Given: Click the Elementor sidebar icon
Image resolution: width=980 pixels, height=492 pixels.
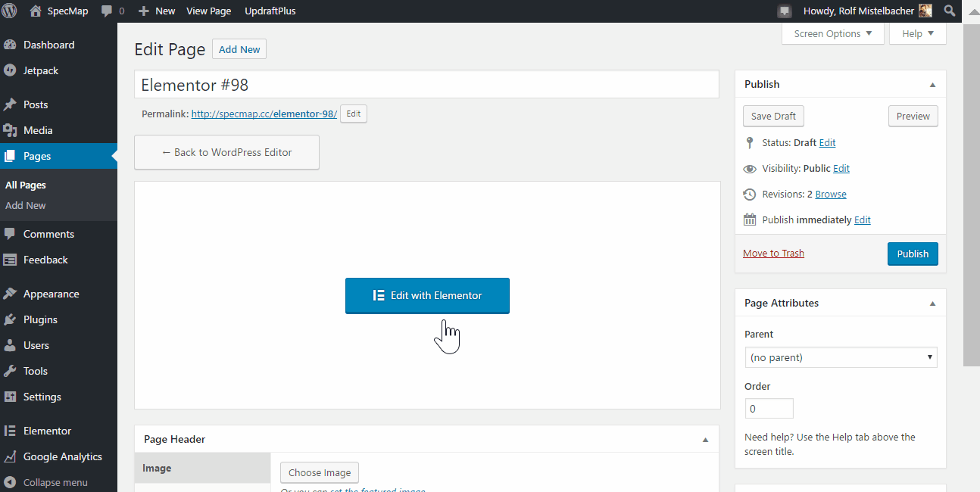Looking at the screenshot, I should pyautogui.click(x=10, y=431).
